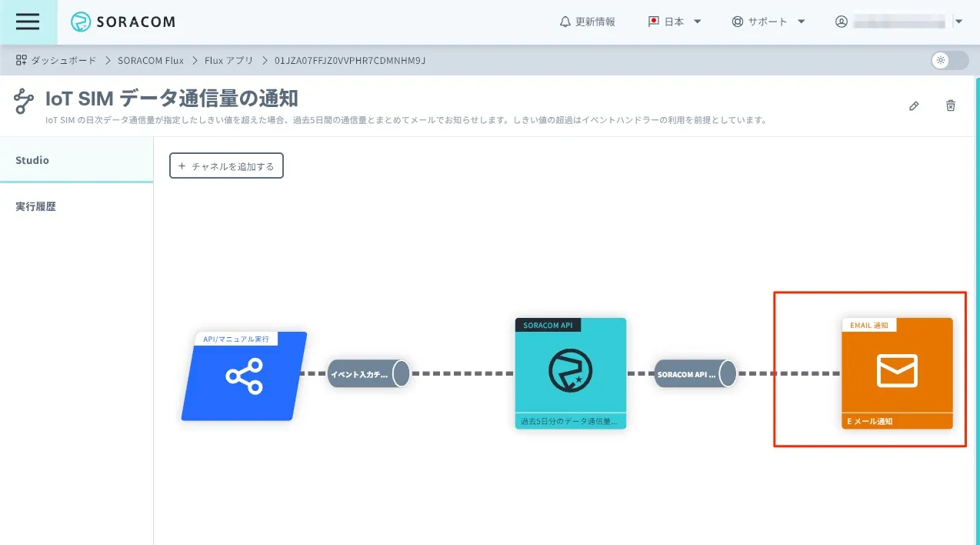Go to Flux アプリ breadcrumb

click(x=228, y=60)
